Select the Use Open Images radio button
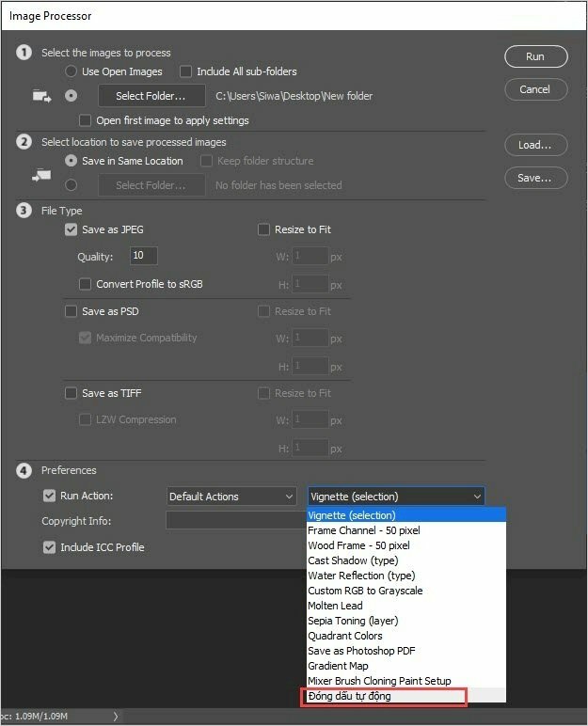588x726 pixels. point(72,71)
